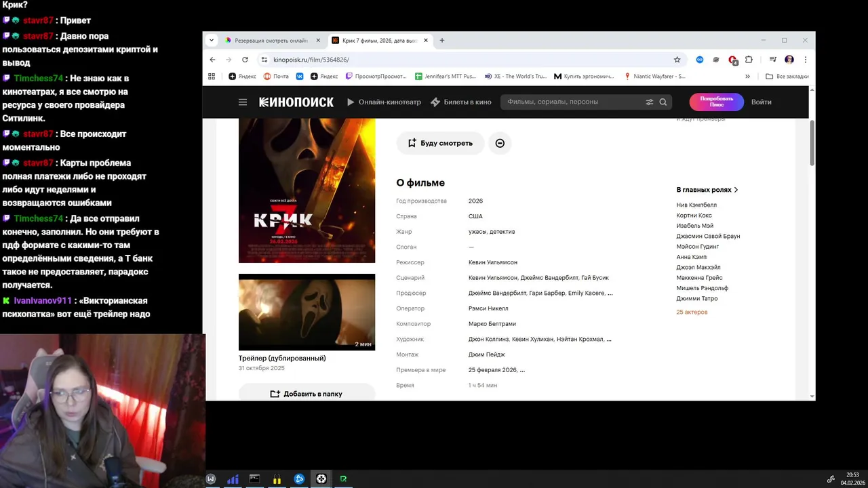
Task: Open the red extension with badge
Action: click(x=732, y=60)
